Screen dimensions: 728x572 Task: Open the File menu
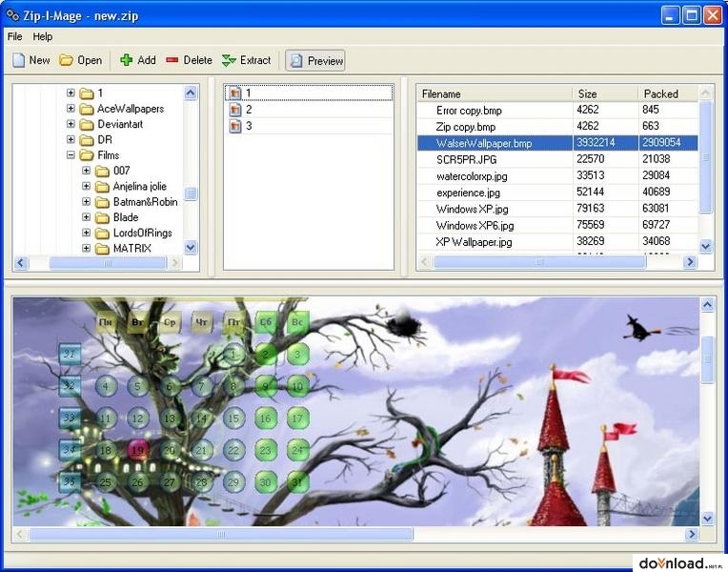(15, 36)
